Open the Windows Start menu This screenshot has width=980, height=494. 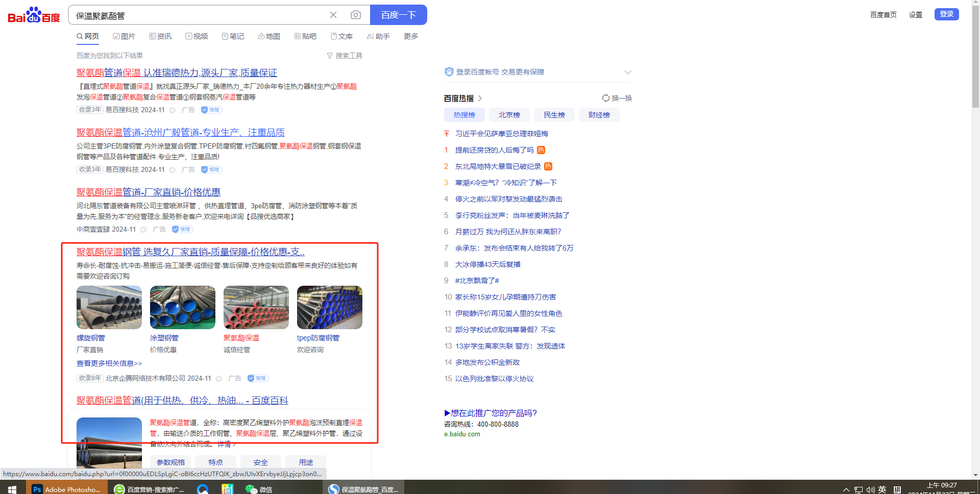[x=12, y=489]
